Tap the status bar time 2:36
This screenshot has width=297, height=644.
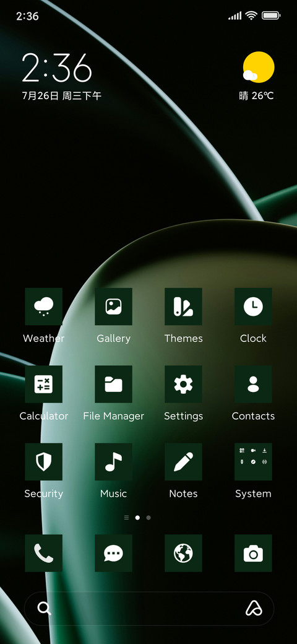pos(27,16)
